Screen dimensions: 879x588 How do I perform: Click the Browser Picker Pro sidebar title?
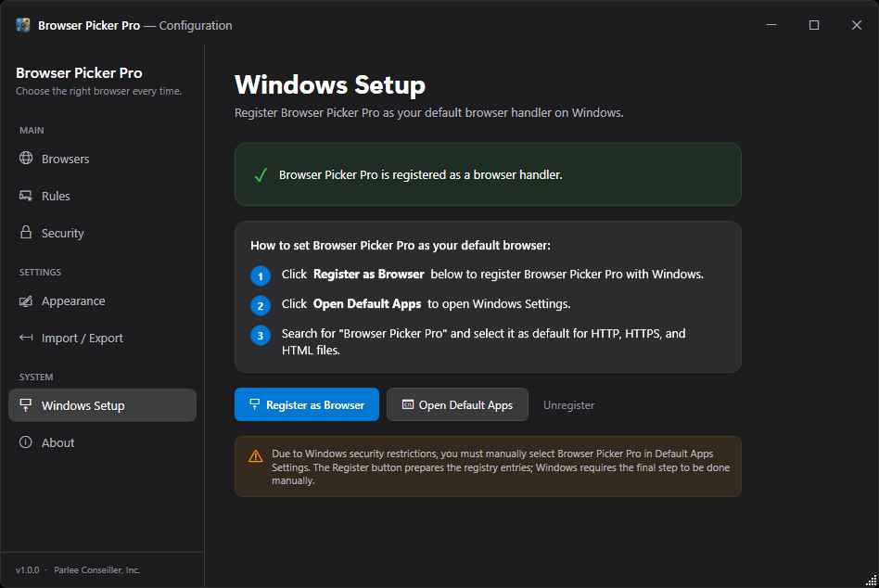[x=79, y=73]
